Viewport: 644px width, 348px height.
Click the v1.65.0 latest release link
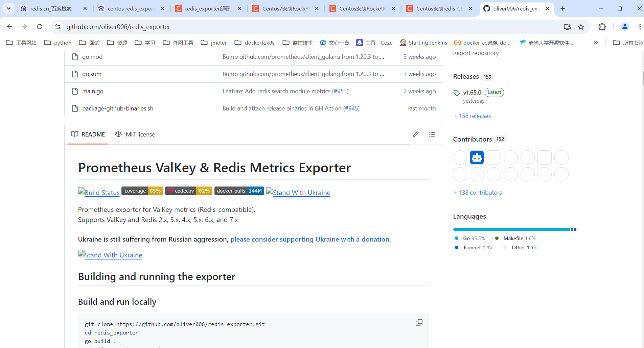(x=472, y=93)
